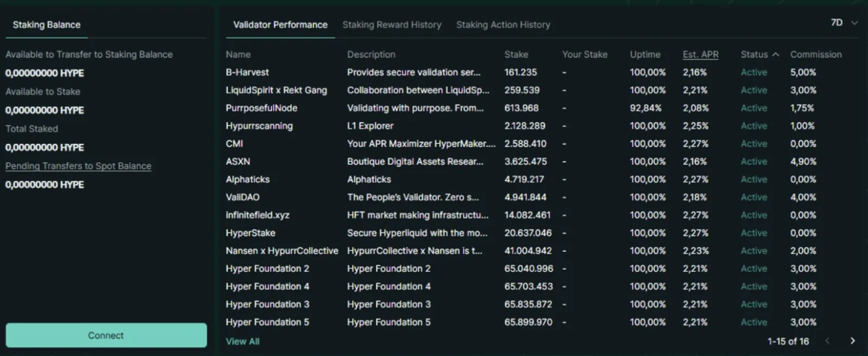868x356 pixels.
Task: Select the PurrposefulNode validator
Action: [261, 108]
